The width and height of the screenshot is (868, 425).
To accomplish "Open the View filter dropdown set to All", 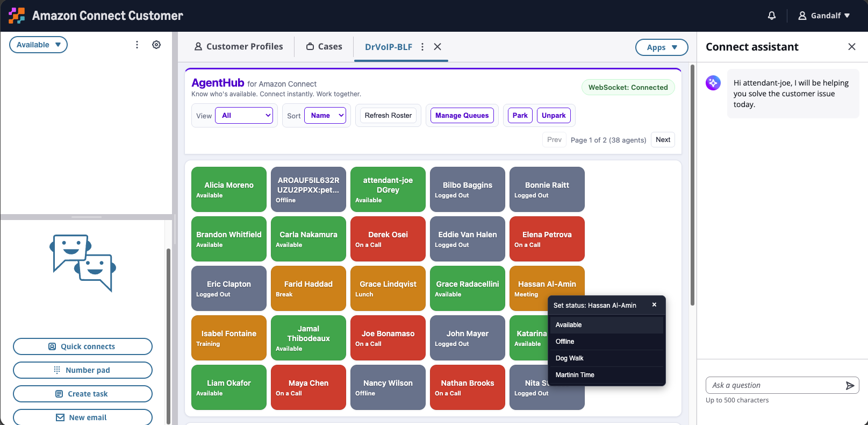I will click(x=244, y=115).
